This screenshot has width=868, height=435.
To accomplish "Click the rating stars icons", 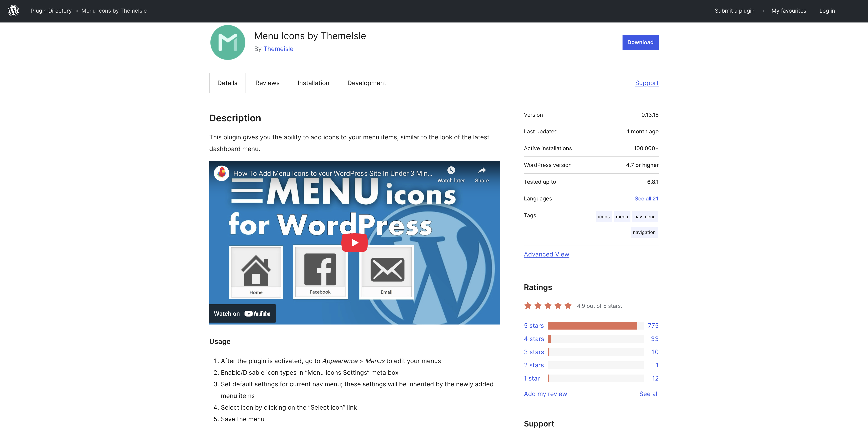I will [x=548, y=306].
